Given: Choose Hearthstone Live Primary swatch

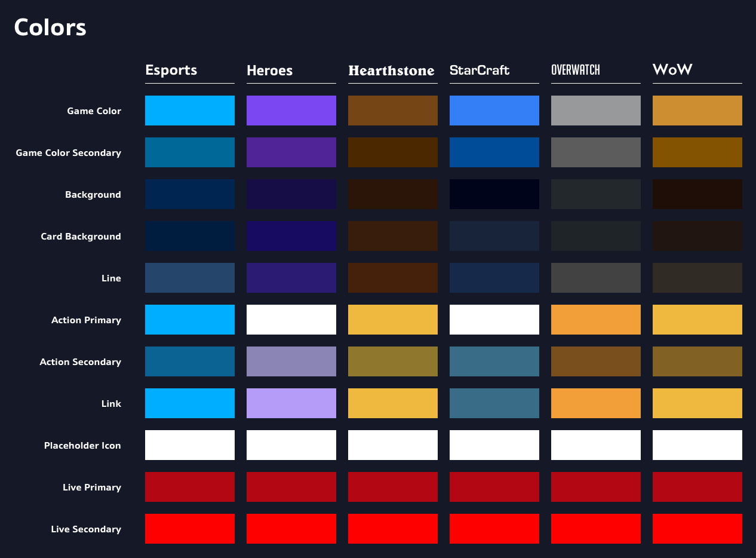Looking at the screenshot, I should point(393,487).
